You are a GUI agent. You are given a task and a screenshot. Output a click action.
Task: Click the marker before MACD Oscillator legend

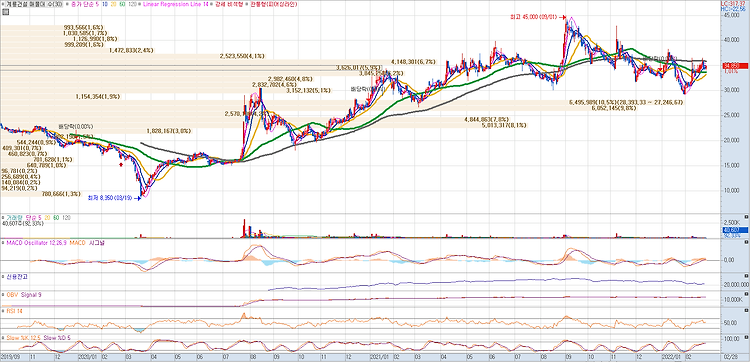click(2, 243)
